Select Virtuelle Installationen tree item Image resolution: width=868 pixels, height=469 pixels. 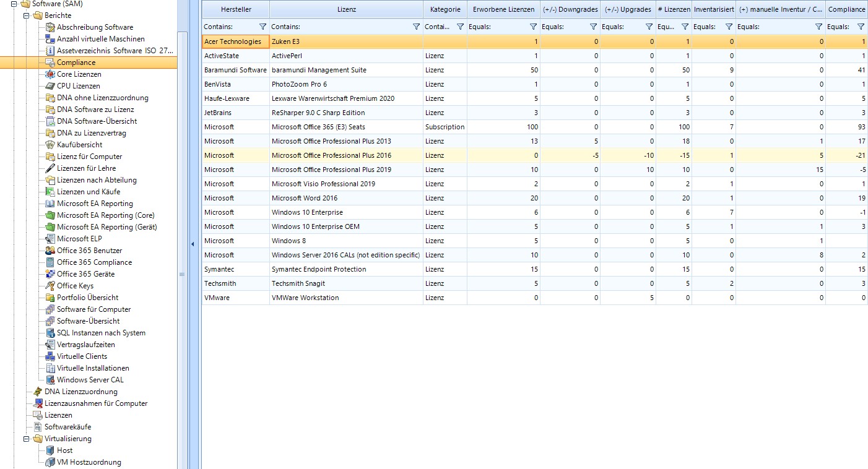(x=93, y=368)
